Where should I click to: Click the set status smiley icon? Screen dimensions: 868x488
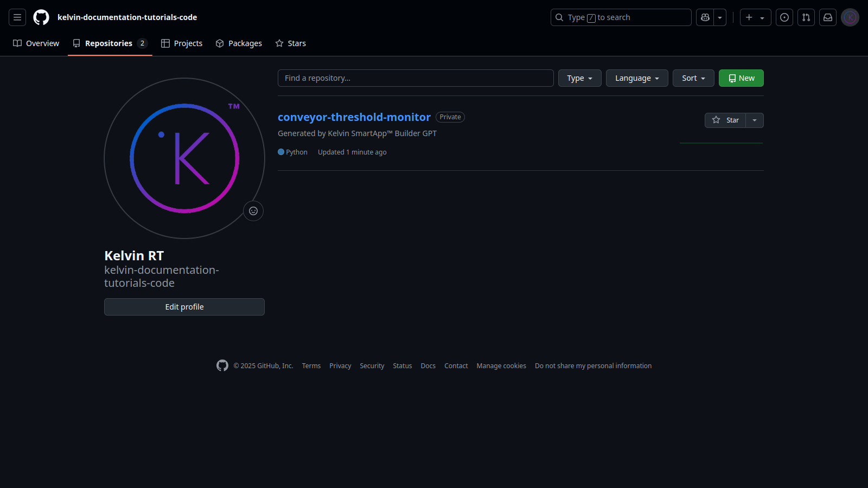tap(253, 211)
